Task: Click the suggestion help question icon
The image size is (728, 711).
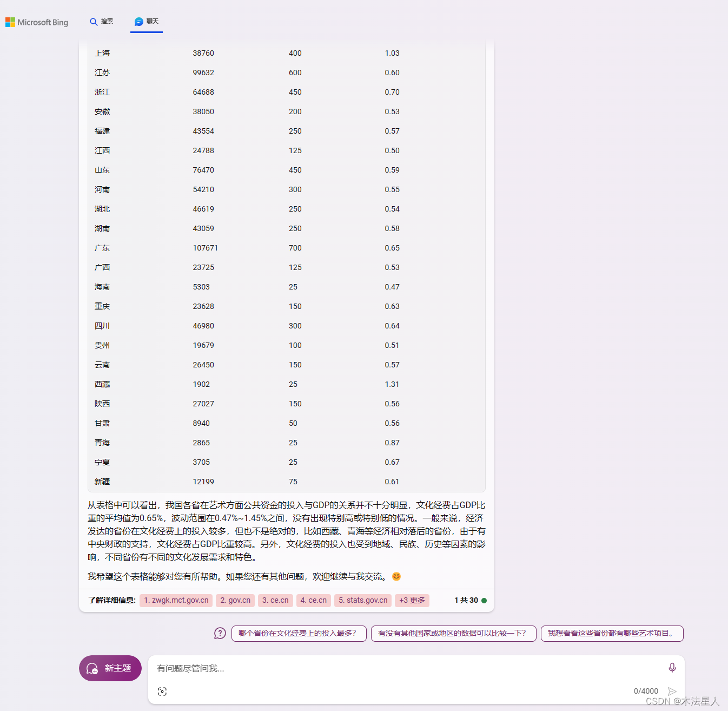Action: [220, 633]
